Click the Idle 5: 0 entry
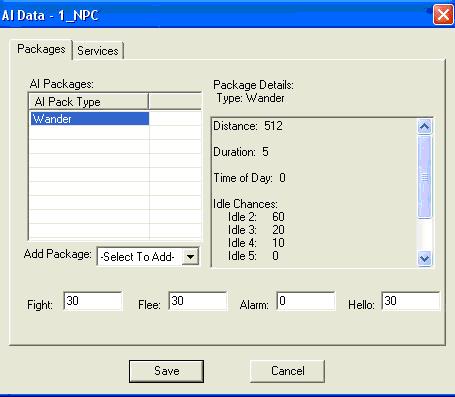Screen dimensions: 455x397 click(x=253, y=256)
